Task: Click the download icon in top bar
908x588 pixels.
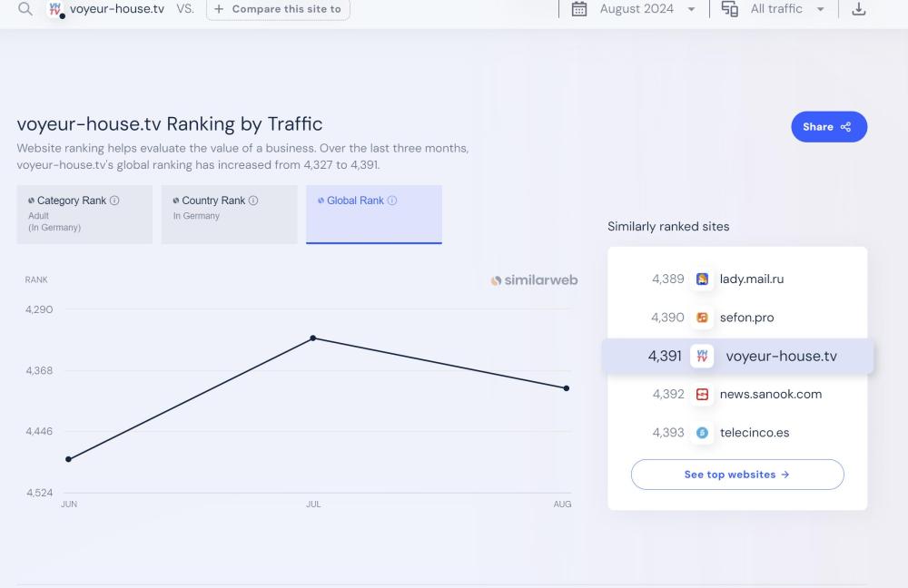Action: click(858, 9)
